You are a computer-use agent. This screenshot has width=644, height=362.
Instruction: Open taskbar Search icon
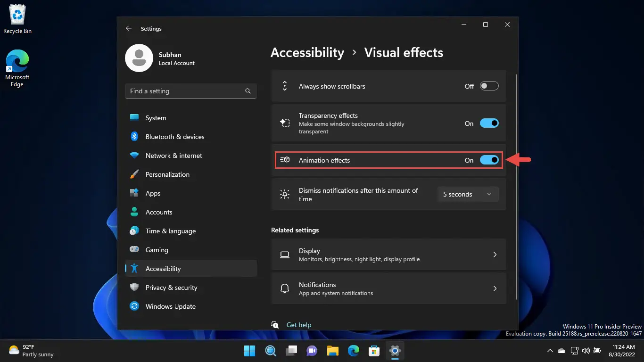pos(271,351)
